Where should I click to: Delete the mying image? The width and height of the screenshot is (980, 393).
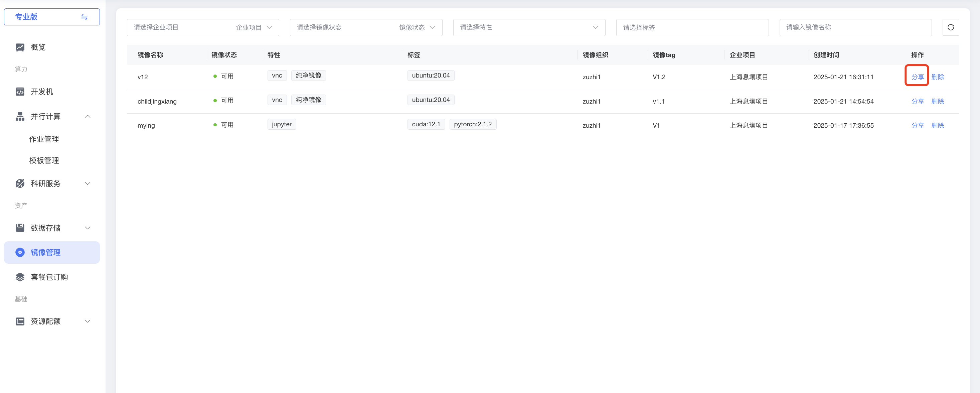(937, 125)
